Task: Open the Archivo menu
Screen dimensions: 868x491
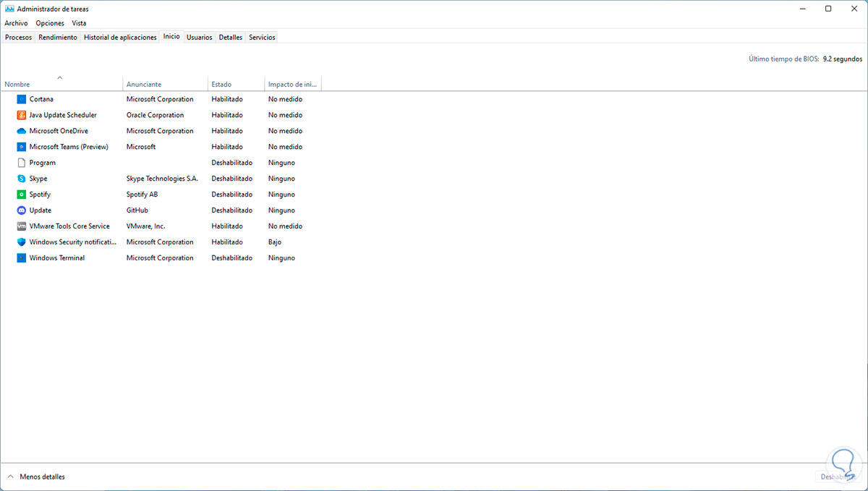Action: [16, 23]
